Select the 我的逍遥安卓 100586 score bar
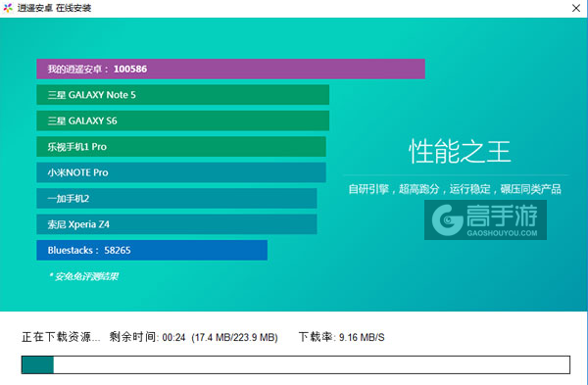 coord(230,69)
